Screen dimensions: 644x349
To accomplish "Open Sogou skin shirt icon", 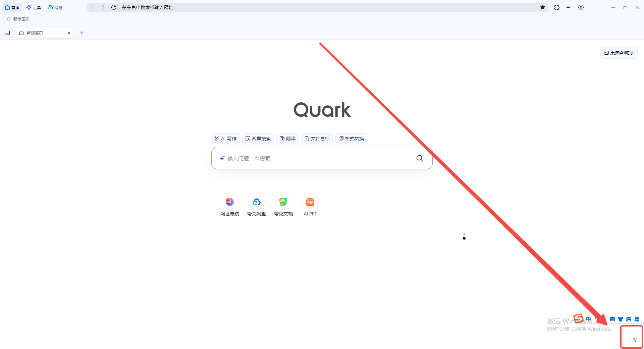I will [621, 319].
